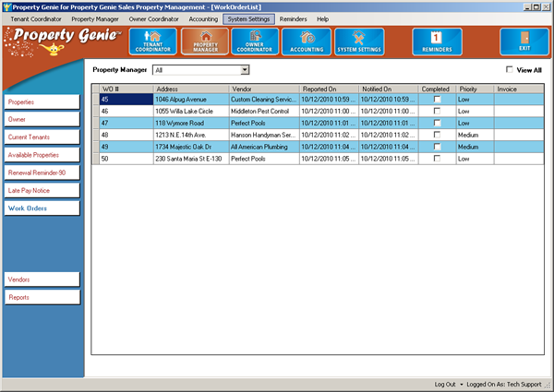Select address 118 Wymore Road
The width and height of the screenshot is (554, 392).
(191, 123)
